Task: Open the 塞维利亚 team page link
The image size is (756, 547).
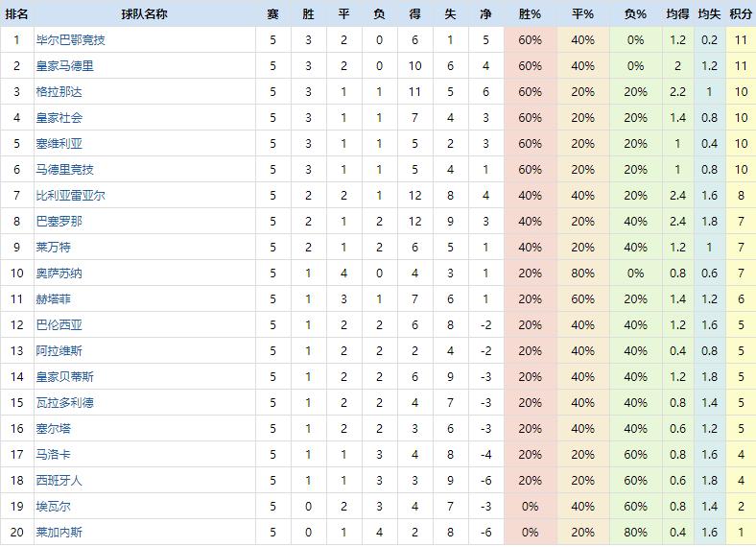Action: (59, 144)
